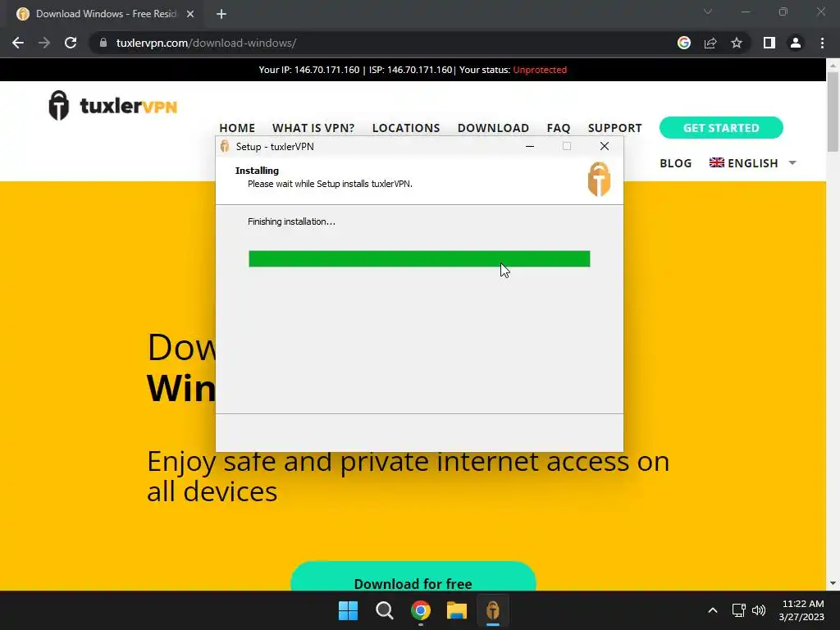Close the Download Windows tab
The width and height of the screenshot is (840, 630).
[x=190, y=14]
